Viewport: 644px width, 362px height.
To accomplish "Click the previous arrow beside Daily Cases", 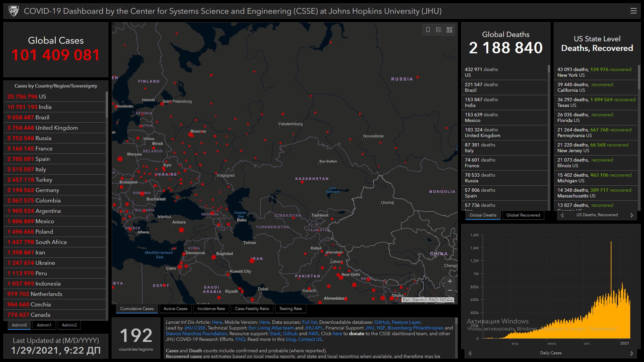I will click(x=470, y=353).
